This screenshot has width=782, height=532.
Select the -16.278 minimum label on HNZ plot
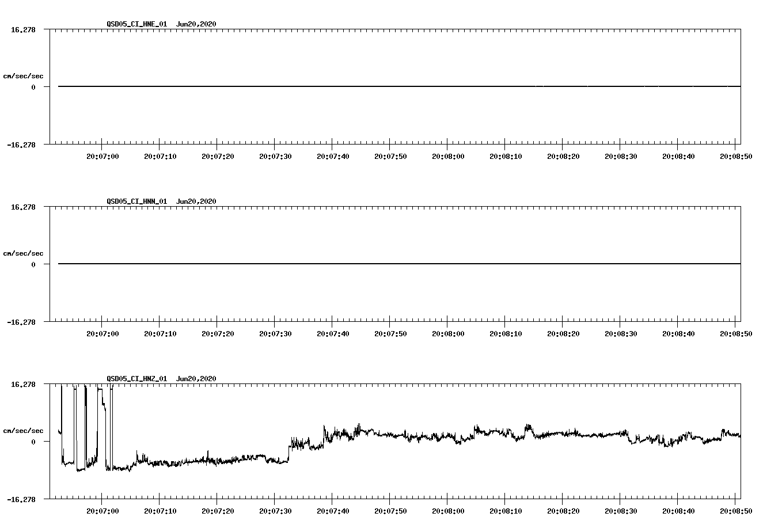(21, 500)
